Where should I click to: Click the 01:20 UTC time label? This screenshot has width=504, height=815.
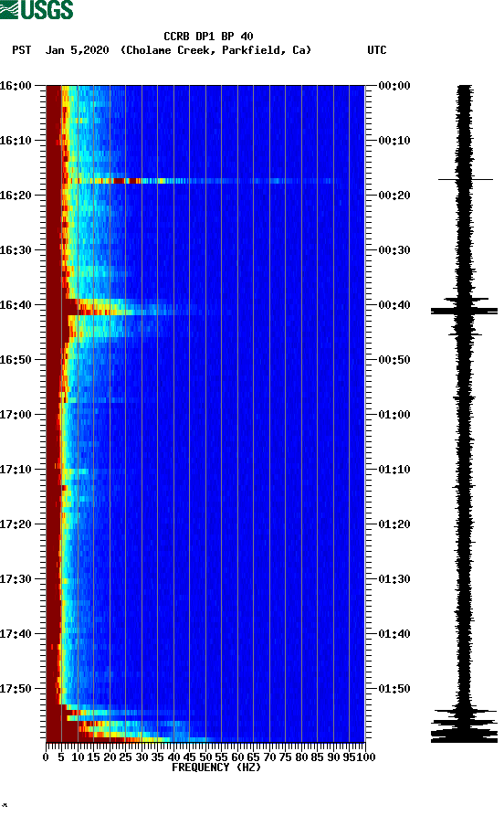pos(394,524)
